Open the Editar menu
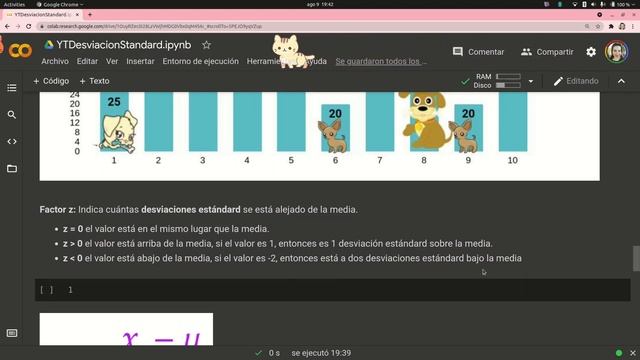Image resolution: width=640 pixels, height=360 pixels. [x=87, y=61]
